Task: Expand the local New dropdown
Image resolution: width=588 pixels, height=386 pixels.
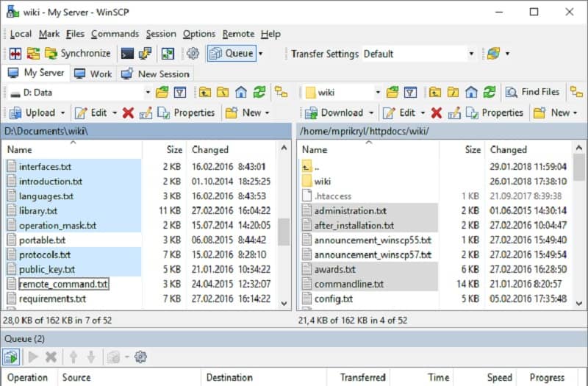Action: pos(267,113)
